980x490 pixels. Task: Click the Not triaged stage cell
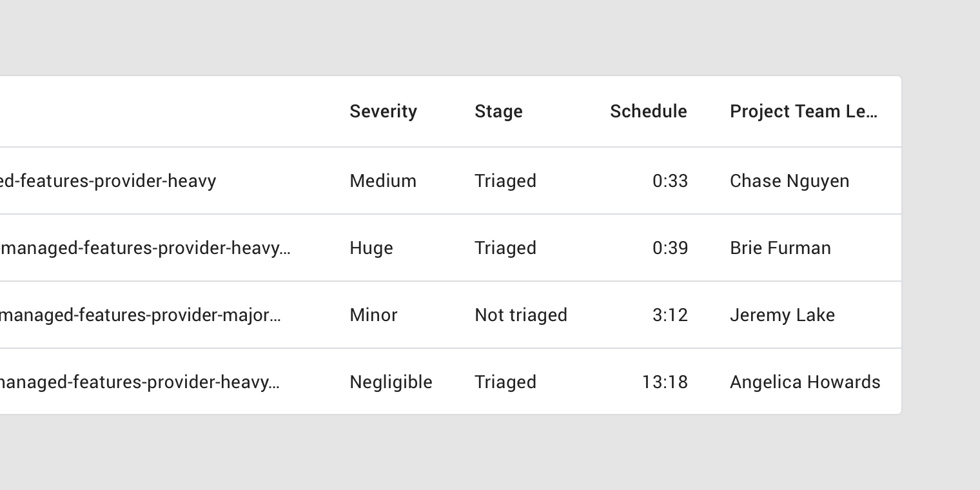coord(521,315)
